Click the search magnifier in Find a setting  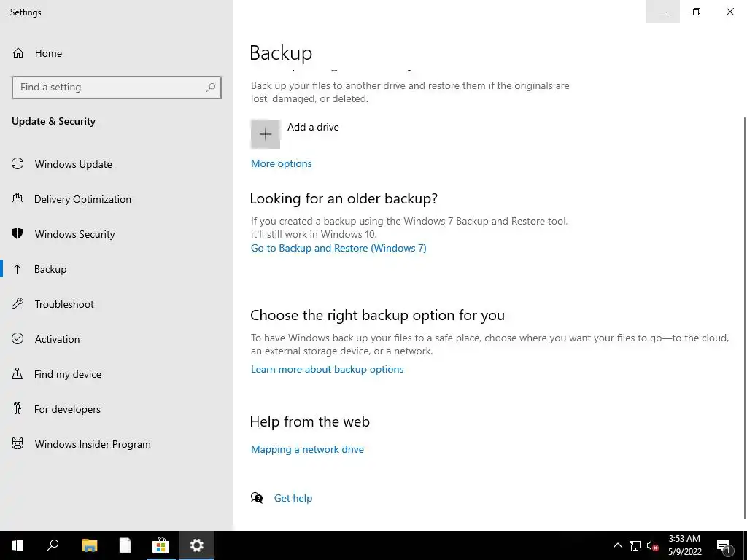pyautogui.click(x=211, y=87)
